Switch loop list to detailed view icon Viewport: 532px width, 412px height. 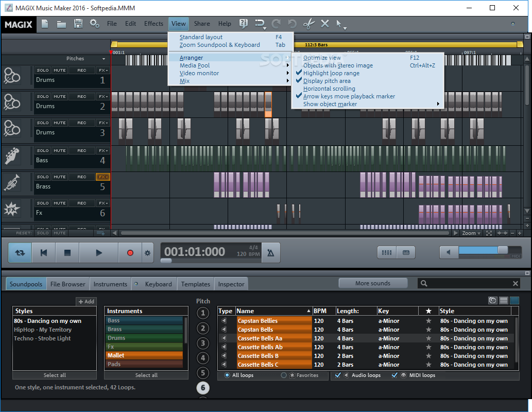pos(514,300)
